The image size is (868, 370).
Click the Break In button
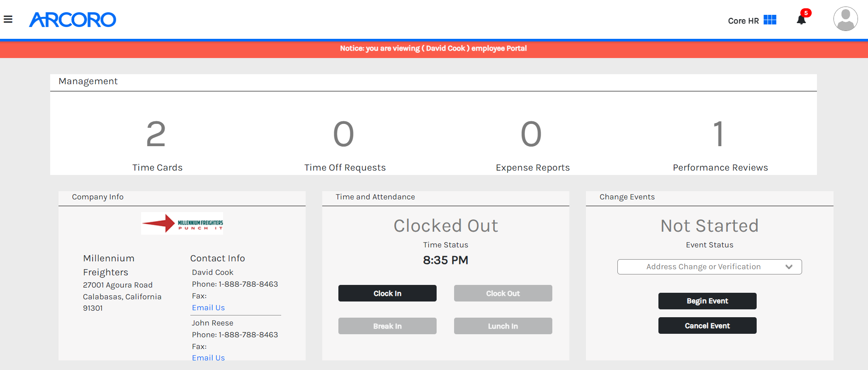387,326
